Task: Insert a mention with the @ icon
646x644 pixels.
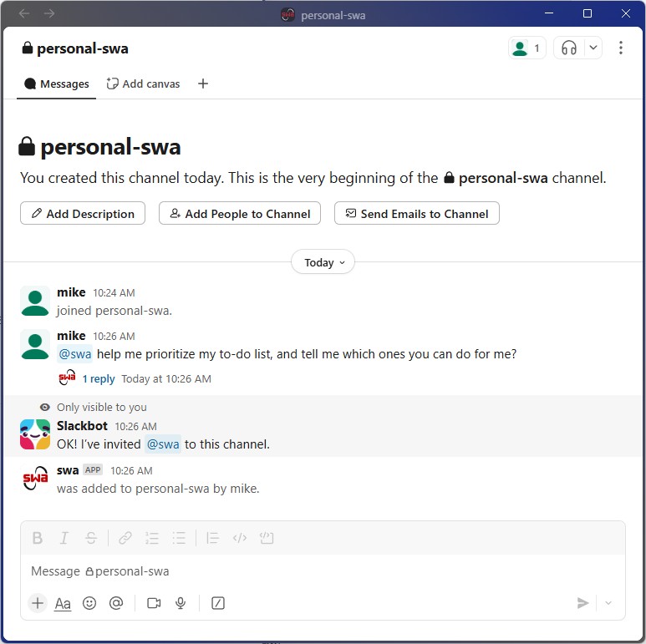Action: (116, 603)
